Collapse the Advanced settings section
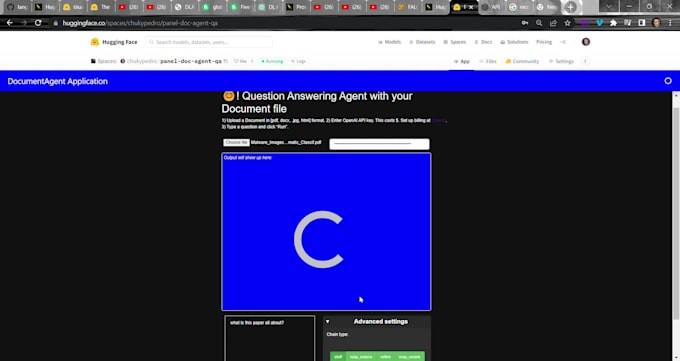680x361 pixels. point(327,322)
